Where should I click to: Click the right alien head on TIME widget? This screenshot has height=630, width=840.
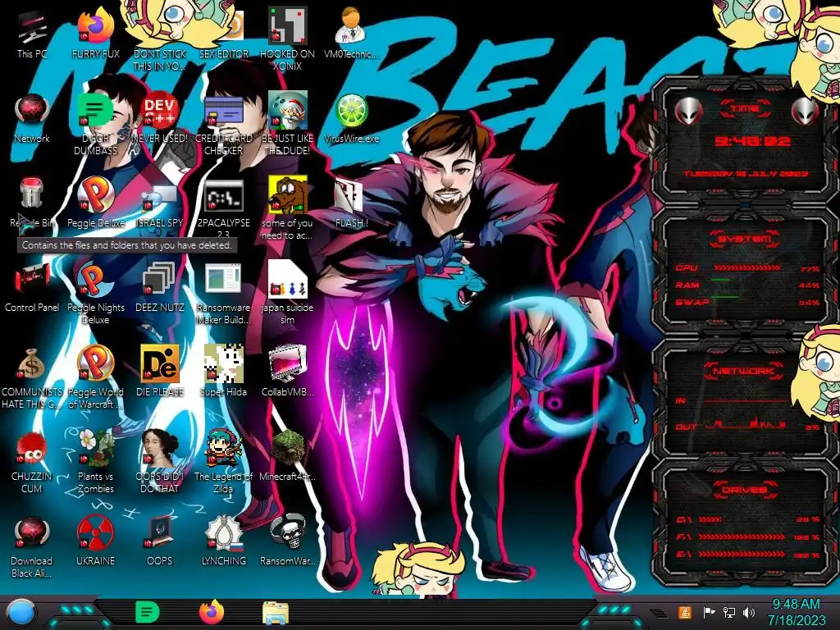[806, 112]
